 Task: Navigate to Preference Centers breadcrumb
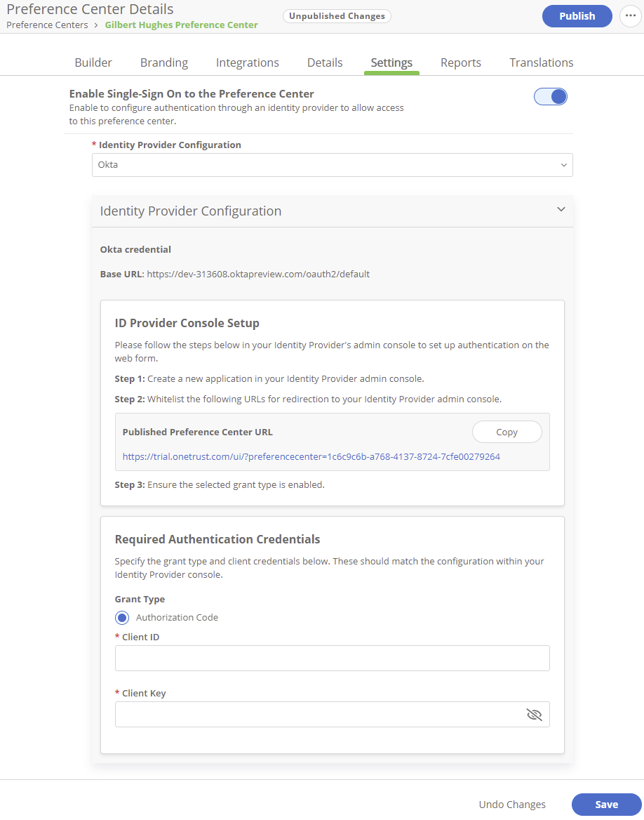coord(47,25)
